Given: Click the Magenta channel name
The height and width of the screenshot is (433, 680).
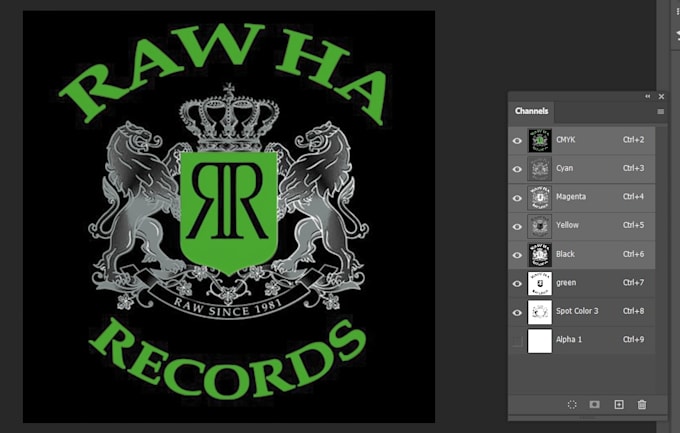Looking at the screenshot, I should tap(571, 197).
